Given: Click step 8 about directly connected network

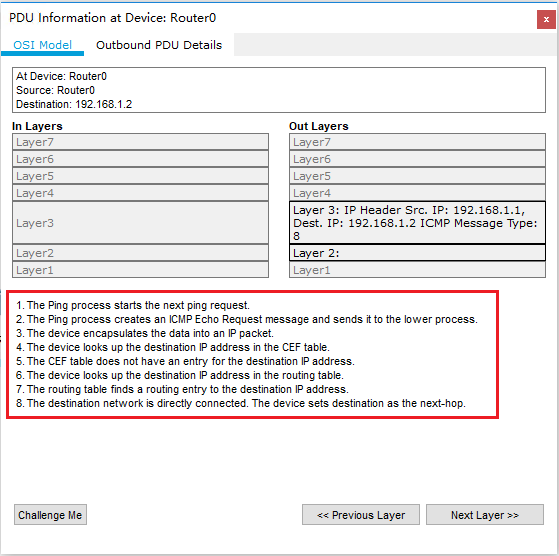Looking at the screenshot, I should point(241,403).
